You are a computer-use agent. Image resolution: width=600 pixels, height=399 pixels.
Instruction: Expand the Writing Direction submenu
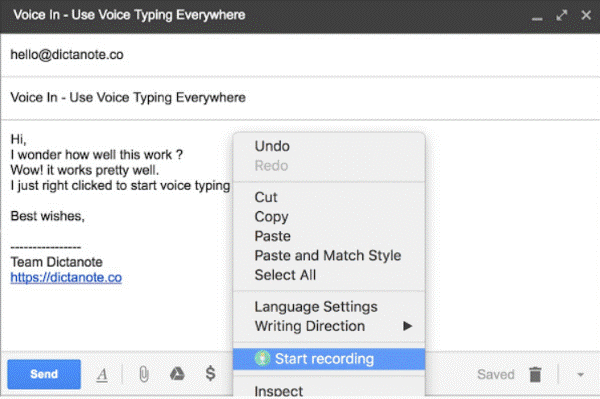click(x=329, y=326)
